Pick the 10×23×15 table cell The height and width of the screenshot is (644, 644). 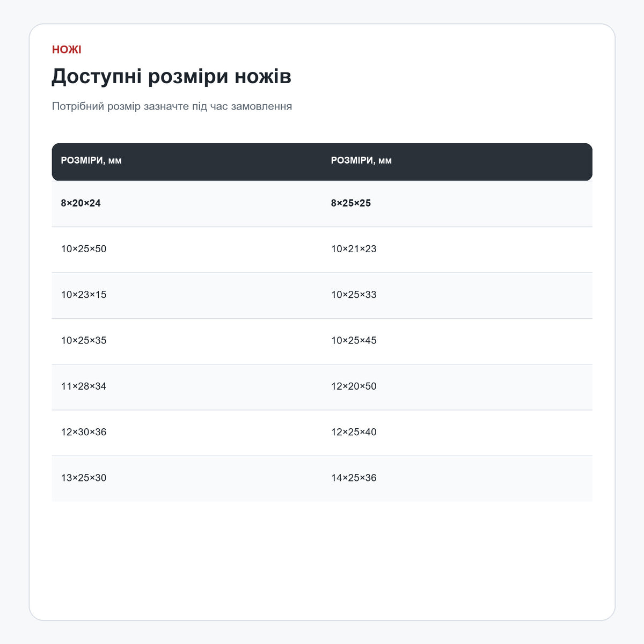[187, 295]
